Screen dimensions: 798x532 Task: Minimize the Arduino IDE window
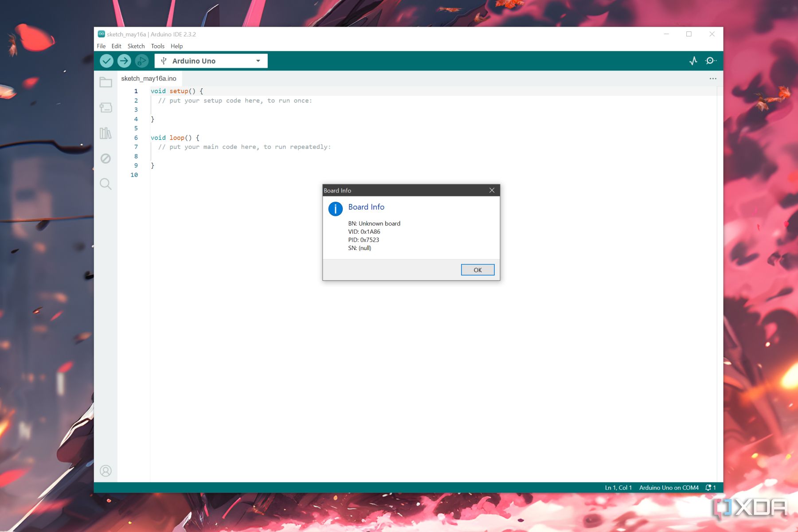coord(666,34)
